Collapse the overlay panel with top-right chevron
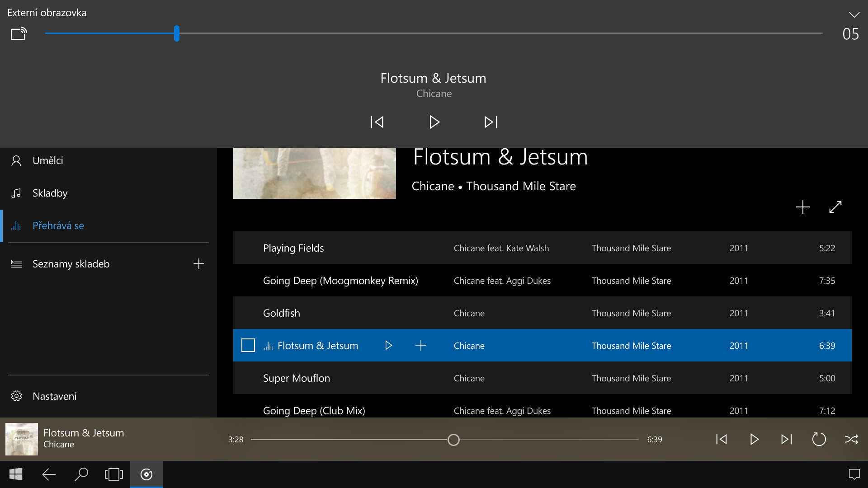868x488 pixels. tap(854, 14)
